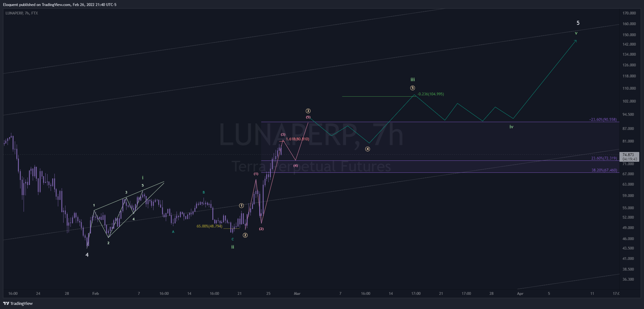The width and height of the screenshot is (644, 309).
Task: Click the teal B corrective wave label
Action: point(204,192)
